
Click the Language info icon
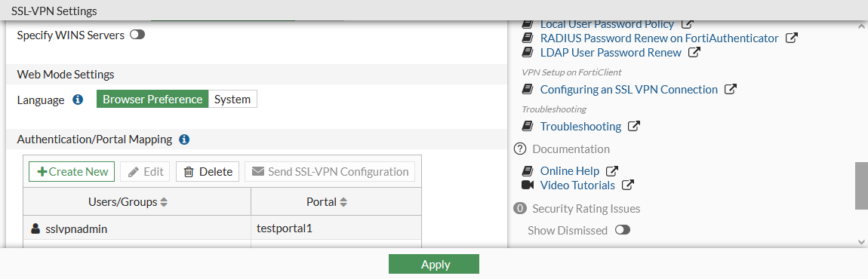[x=78, y=100]
